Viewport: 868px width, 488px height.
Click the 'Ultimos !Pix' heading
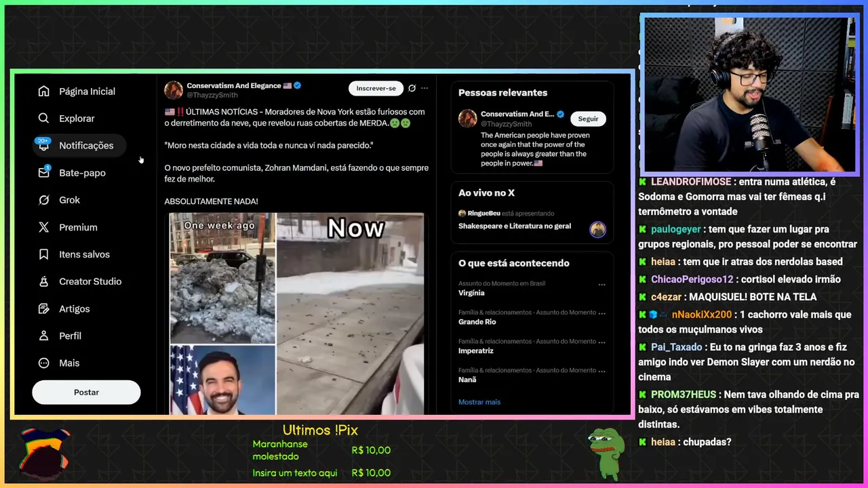pos(320,430)
